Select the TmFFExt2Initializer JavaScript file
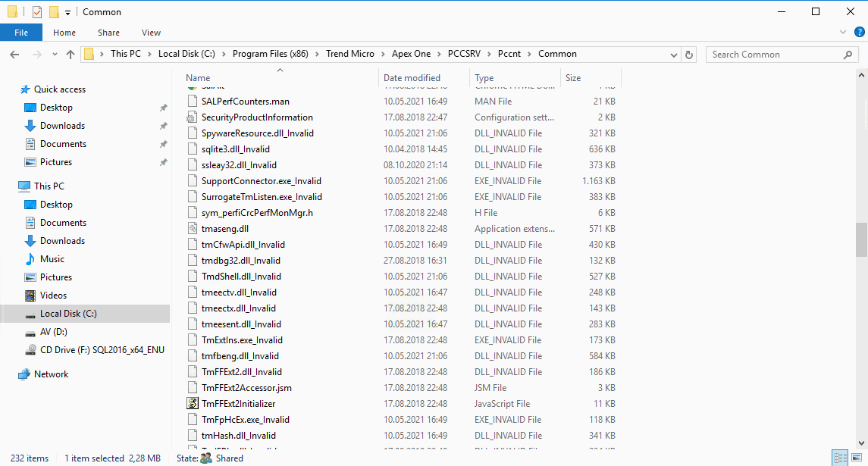Image resolution: width=868 pixels, height=466 pixels. (238, 404)
